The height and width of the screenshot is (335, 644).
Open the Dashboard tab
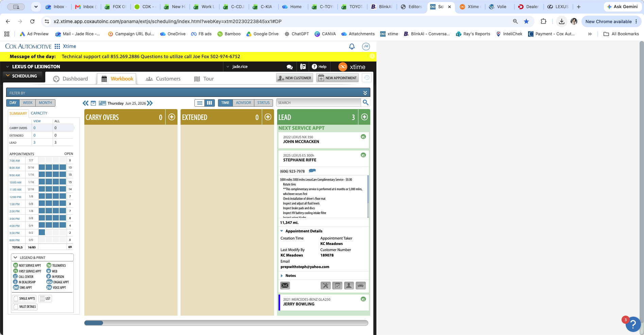pos(71,78)
